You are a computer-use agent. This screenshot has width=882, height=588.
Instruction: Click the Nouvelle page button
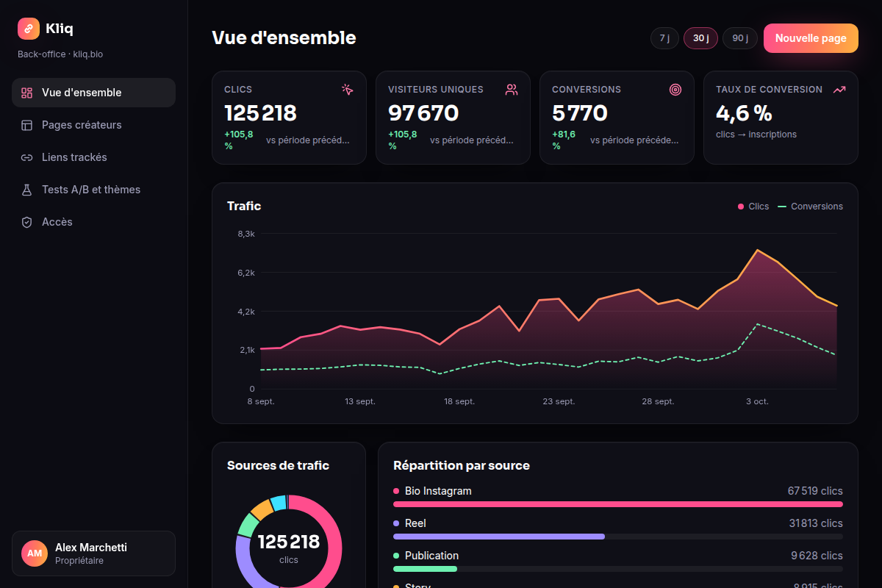811,38
